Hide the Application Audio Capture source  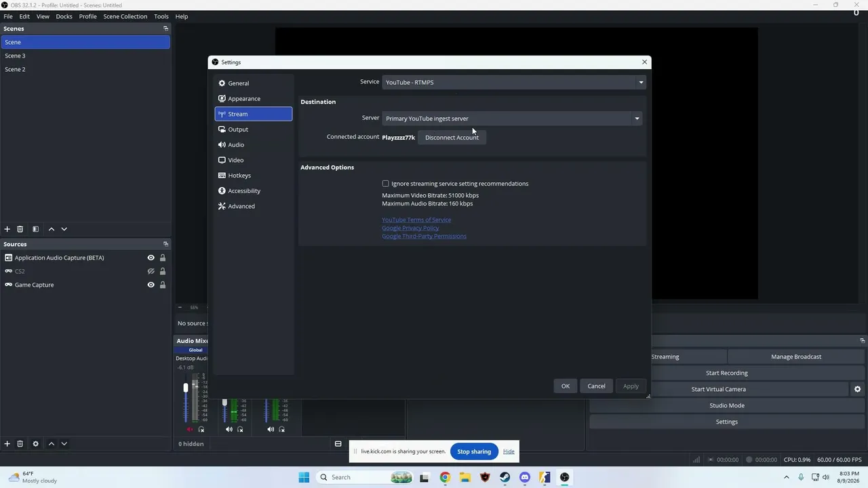151,258
